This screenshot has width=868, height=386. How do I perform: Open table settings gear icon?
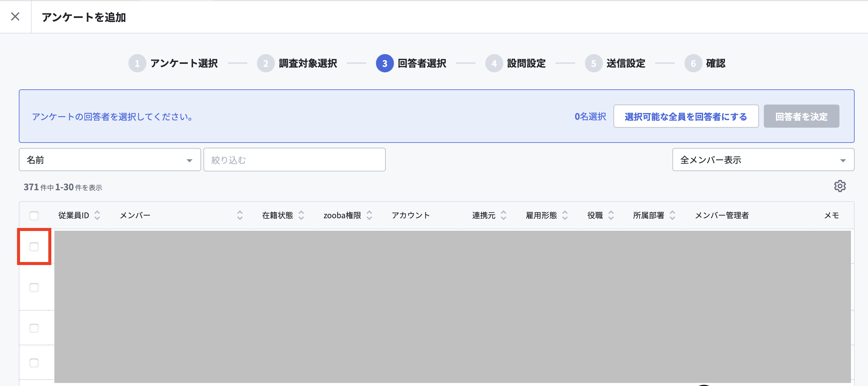[840, 186]
